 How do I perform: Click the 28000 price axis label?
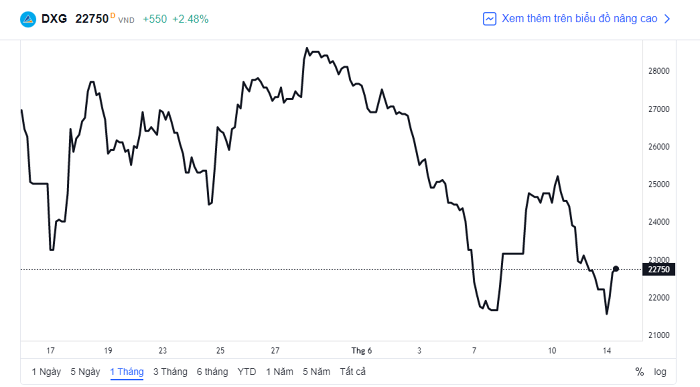coord(658,71)
